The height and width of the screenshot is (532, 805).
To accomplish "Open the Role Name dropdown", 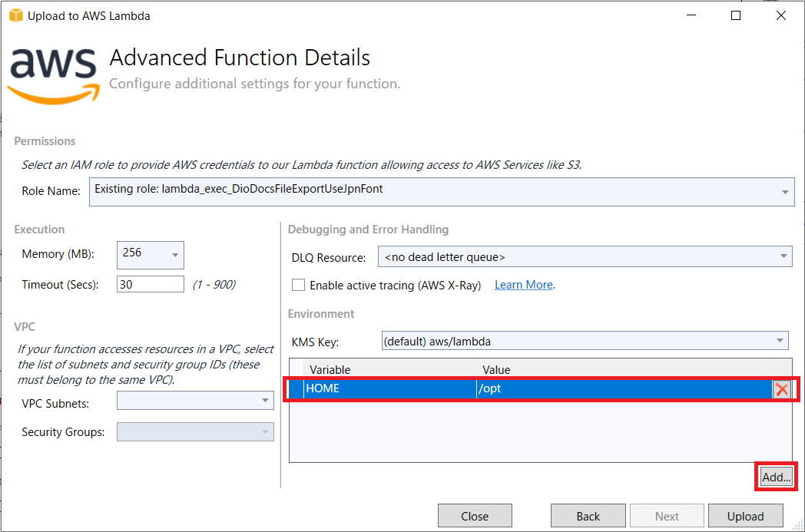I will [x=442, y=192].
